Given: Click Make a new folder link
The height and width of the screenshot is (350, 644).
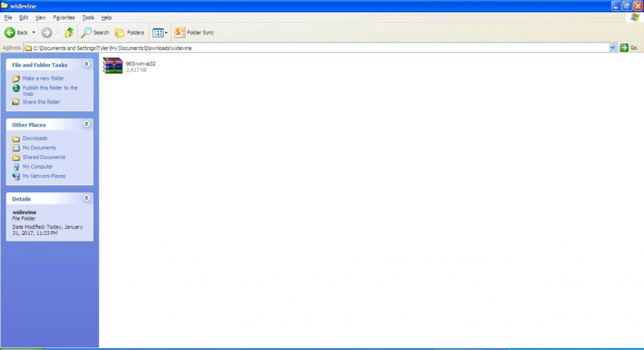Looking at the screenshot, I should [x=43, y=78].
